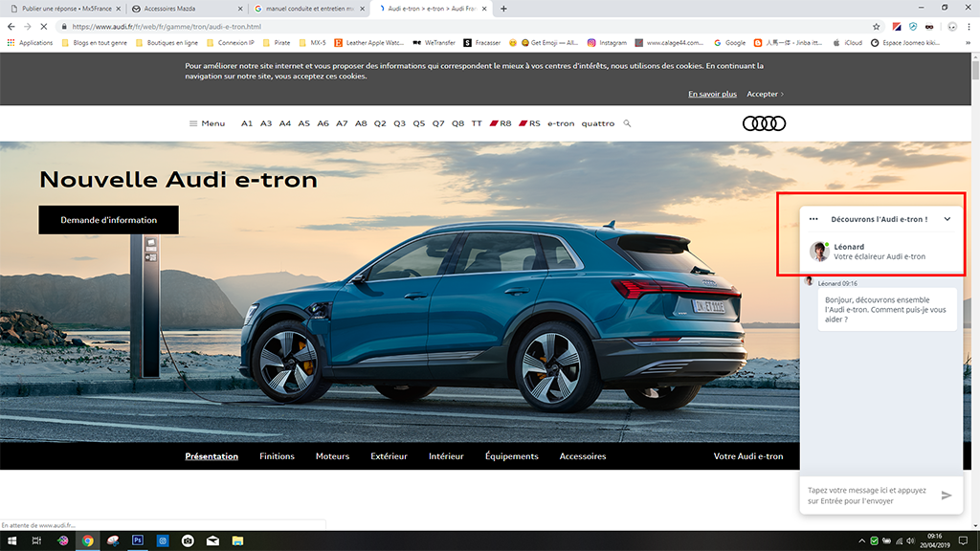Go to the A1 model page

pyautogui.click(x=247, y=123)
